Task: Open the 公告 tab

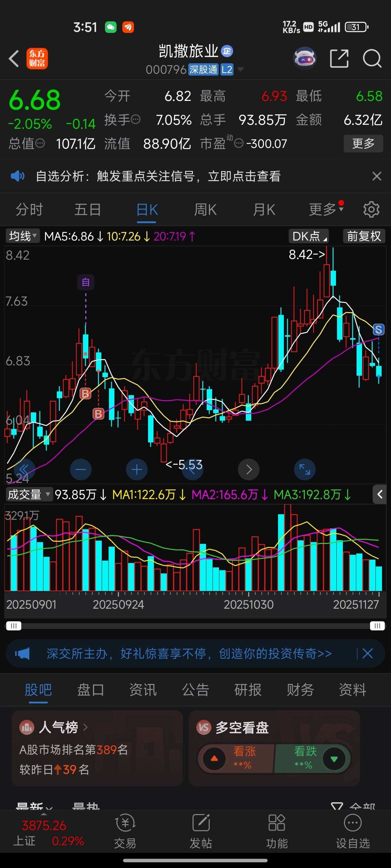Action: pyautogui.click(x=195, y=690)
